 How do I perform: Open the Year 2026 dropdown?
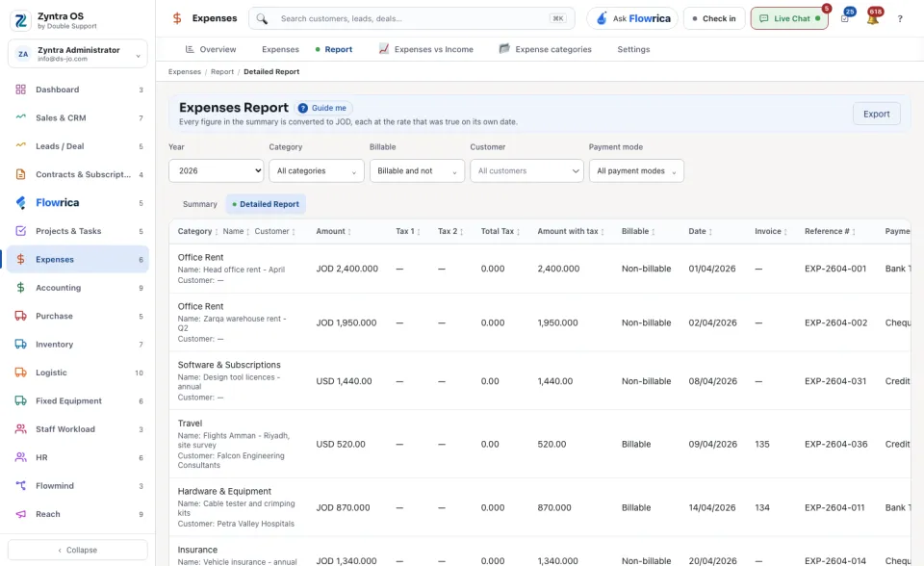[x=217, y=171]
